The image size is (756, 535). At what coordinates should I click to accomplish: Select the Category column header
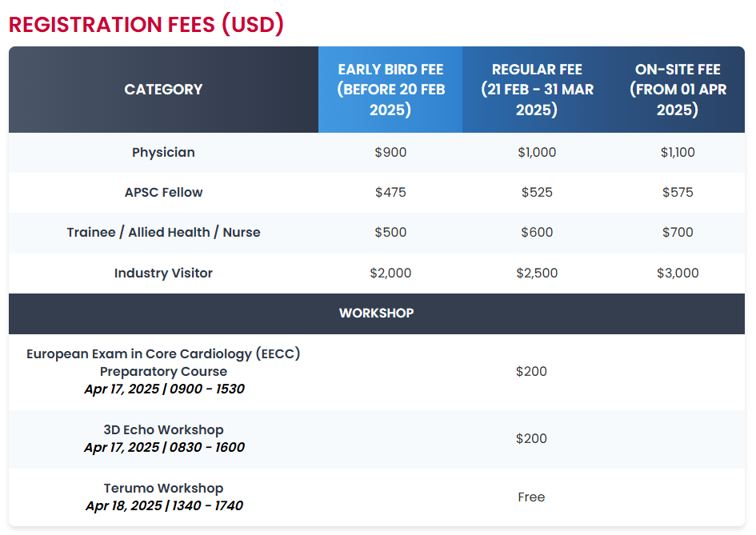[x=163, y=90]
